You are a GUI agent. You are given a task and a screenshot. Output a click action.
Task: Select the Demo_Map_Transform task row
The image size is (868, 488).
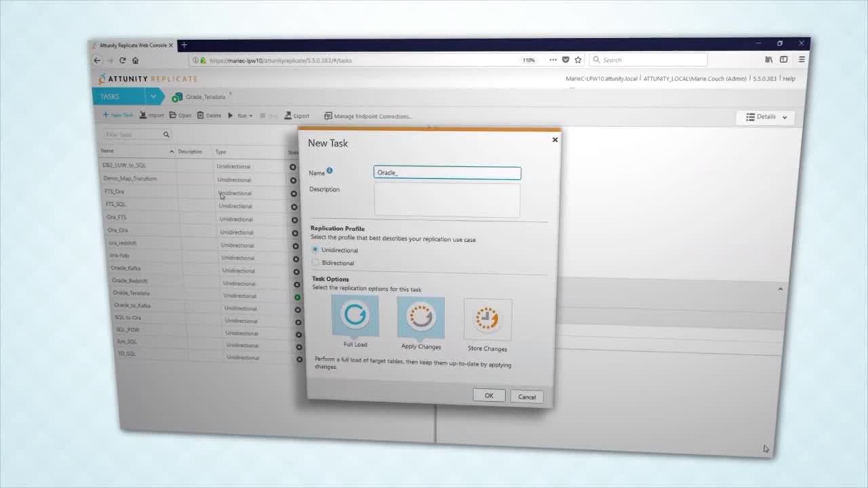pyautogui.click(x=198, y=179)
